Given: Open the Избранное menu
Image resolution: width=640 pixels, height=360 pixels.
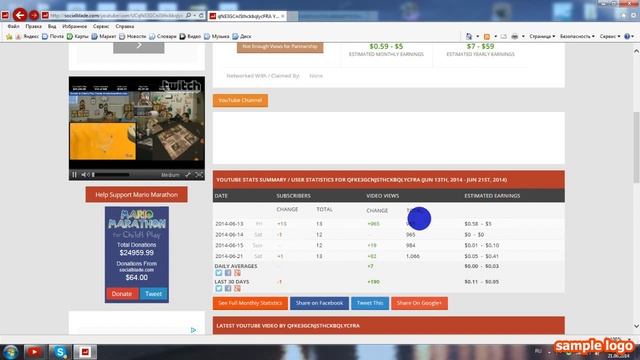Looking at the screenshot, I should [x=75, y=26].
